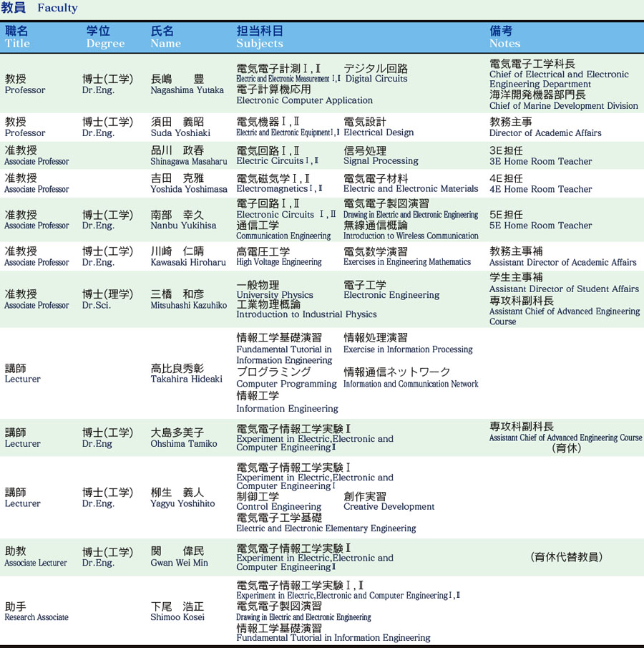Click the 'Notes' column header

tap(504, 44)
